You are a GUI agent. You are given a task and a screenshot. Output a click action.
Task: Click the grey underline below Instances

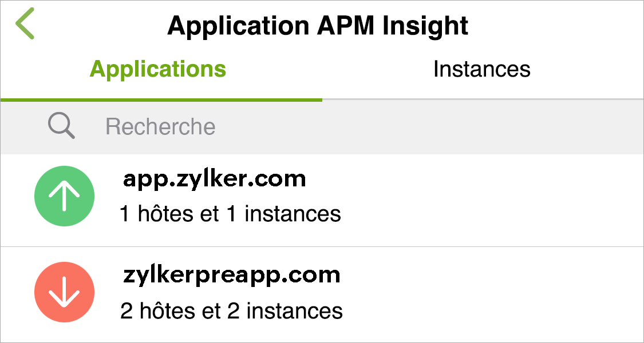(482, 100)
